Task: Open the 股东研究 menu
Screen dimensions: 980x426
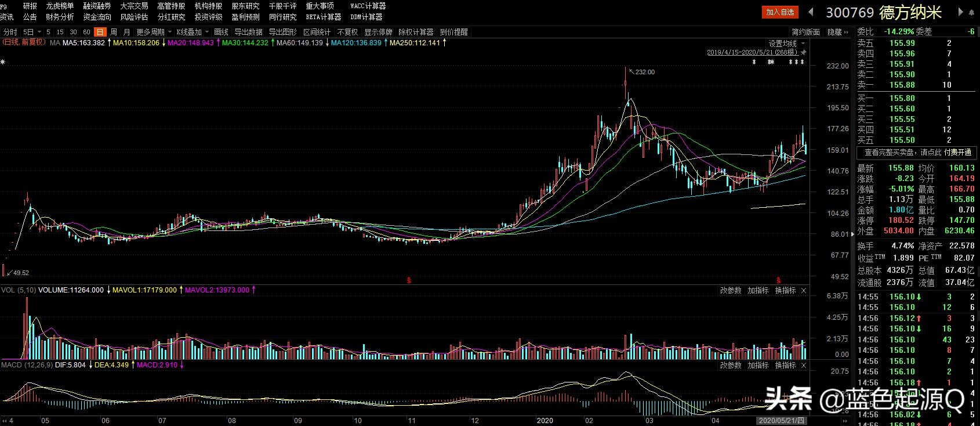Action: [x=246, y=6]
